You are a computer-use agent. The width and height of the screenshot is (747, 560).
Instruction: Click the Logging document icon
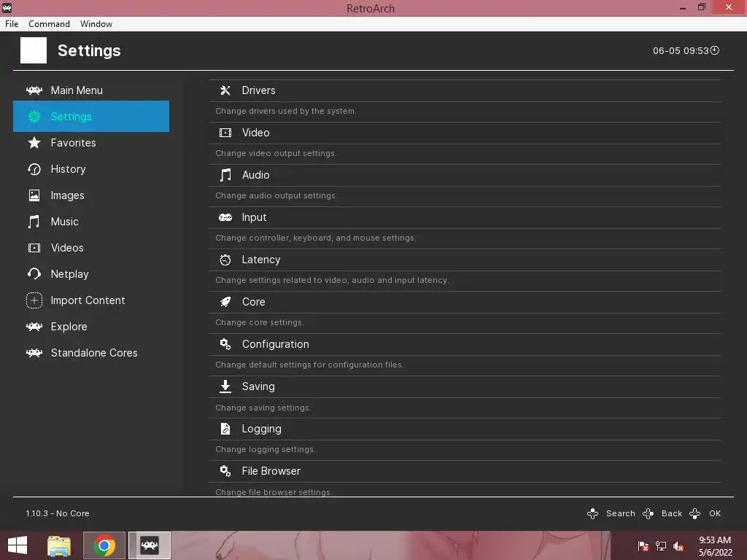click(225, 429)
